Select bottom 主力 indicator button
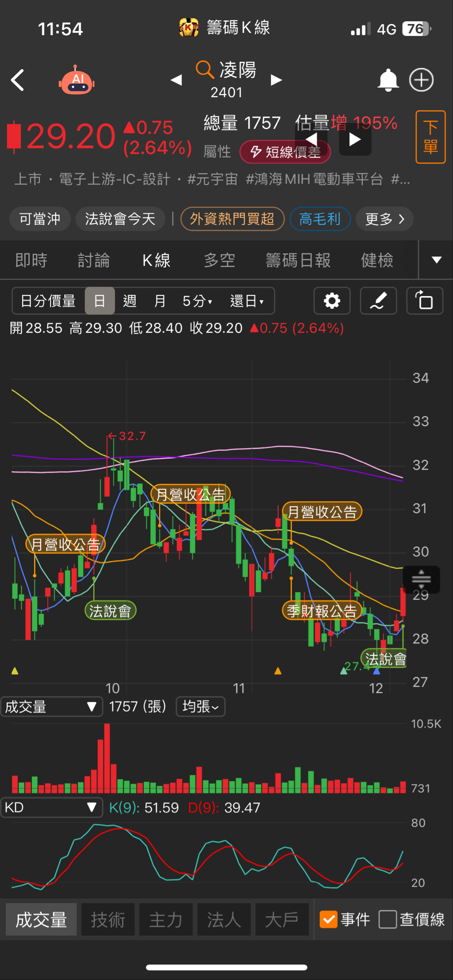 click(166, 919)
